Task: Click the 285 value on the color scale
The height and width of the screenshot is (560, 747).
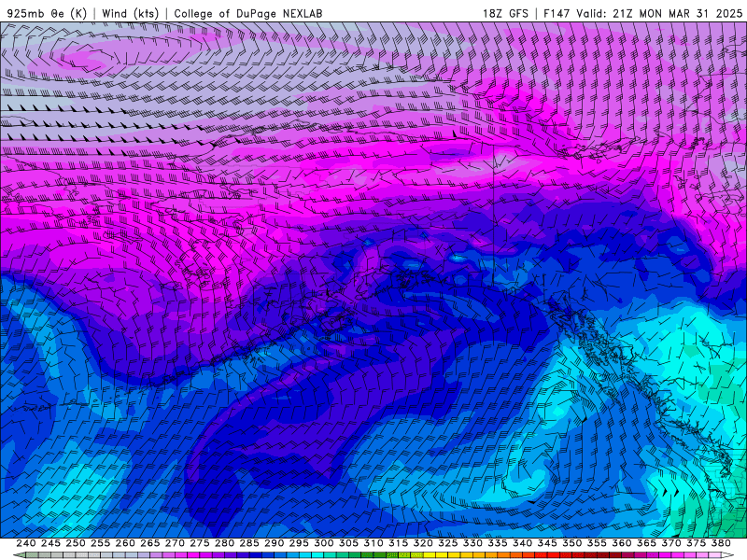Action: (x=249, y=543)
